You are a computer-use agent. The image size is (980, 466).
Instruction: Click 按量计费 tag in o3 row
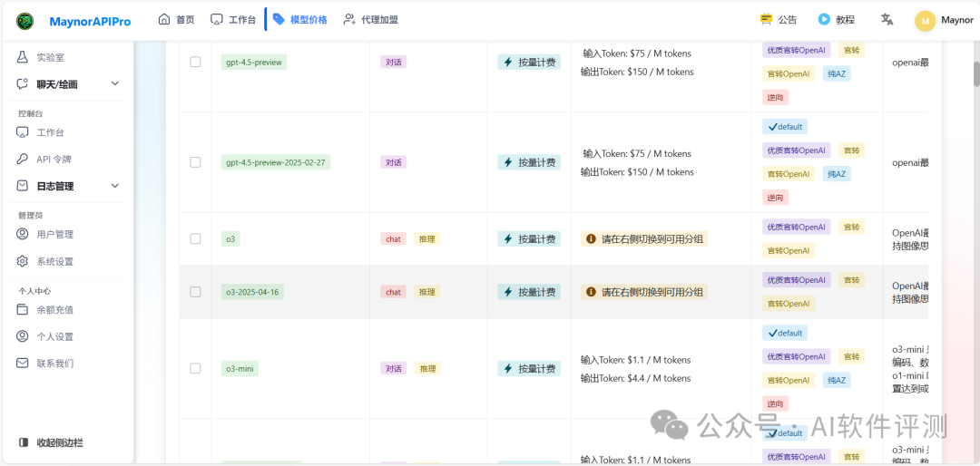(529, 238)
